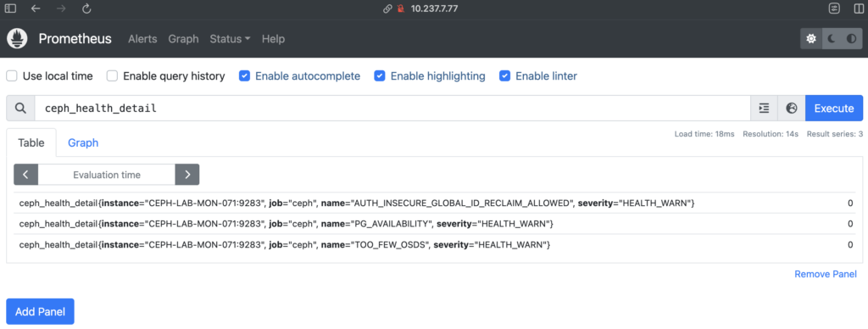Select the Table tab

click(x=31, y=142)
